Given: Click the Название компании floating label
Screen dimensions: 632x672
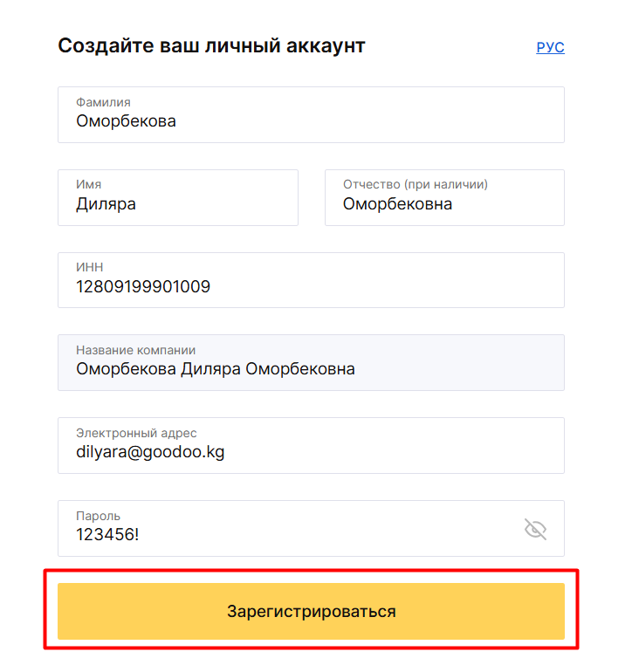Looking at the screenshot, I should 136,350.
